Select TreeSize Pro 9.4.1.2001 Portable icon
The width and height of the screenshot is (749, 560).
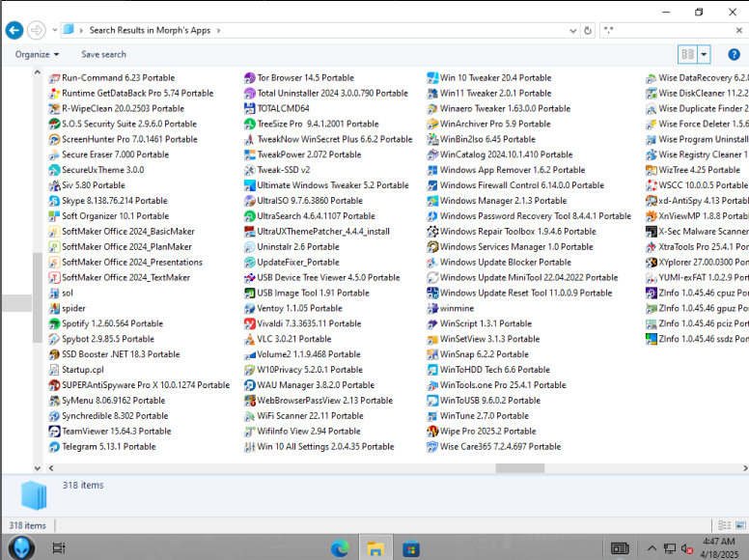pos(249,125)
